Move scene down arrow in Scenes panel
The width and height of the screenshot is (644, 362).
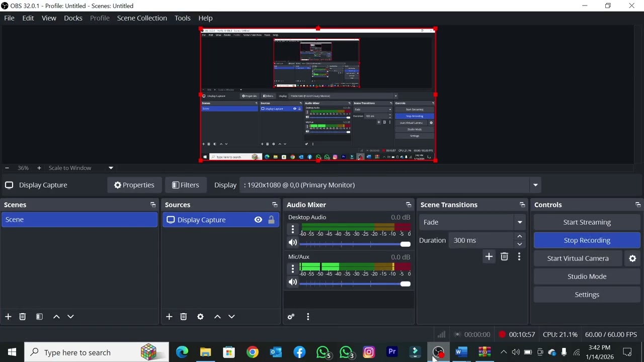click(x=70, y=317)
